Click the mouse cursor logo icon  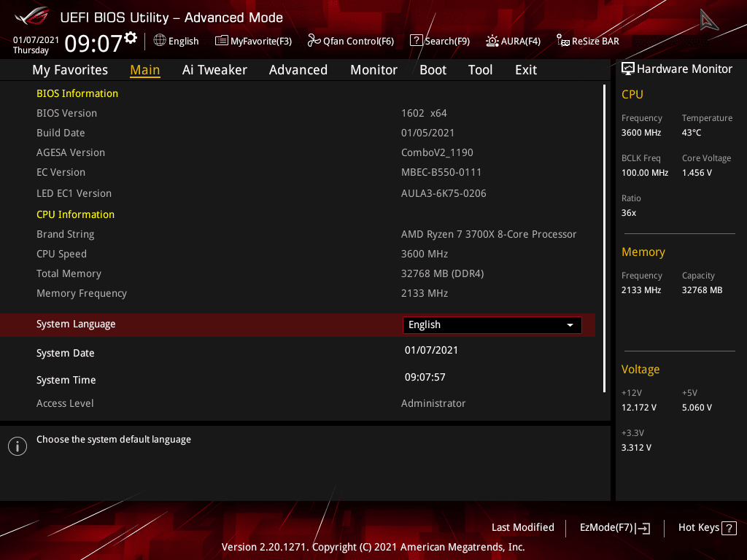pos(708,20)
